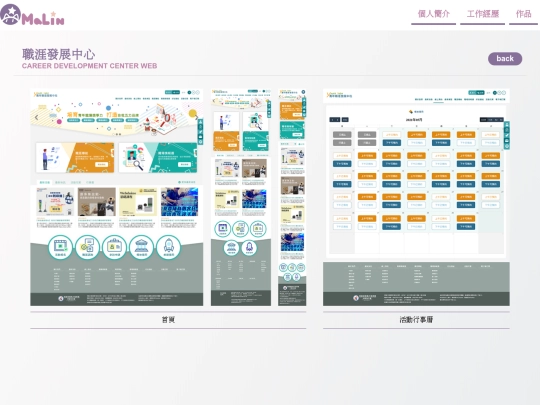Click the 職涯發展中心 heading
Viewport: 540px width, 405px height.
pos(59,54)
